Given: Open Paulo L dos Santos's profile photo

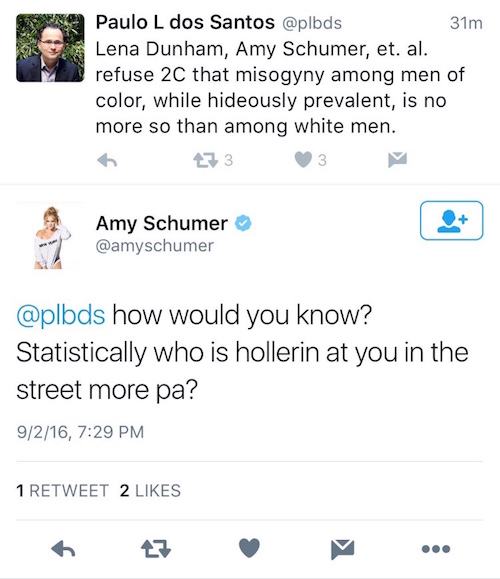Looking at the screenshot, I should tap(50, 48).
